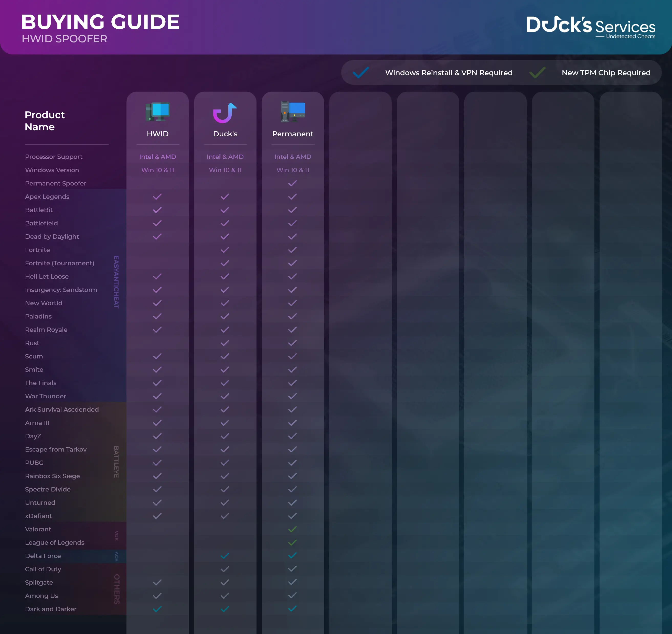672x634 pixels.
Task: Click teal Dark and Darker HWID checkmark
Action: 157,609
